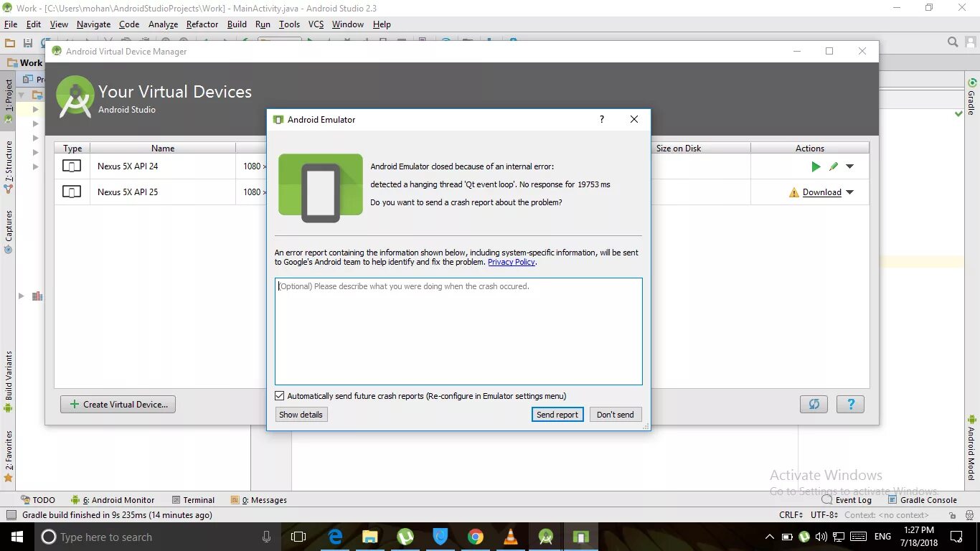Image resolution: width=980 pixels, height=551 pixels.
Task: Open the TODO tool window tab
Action: click(x=37, y=500)
